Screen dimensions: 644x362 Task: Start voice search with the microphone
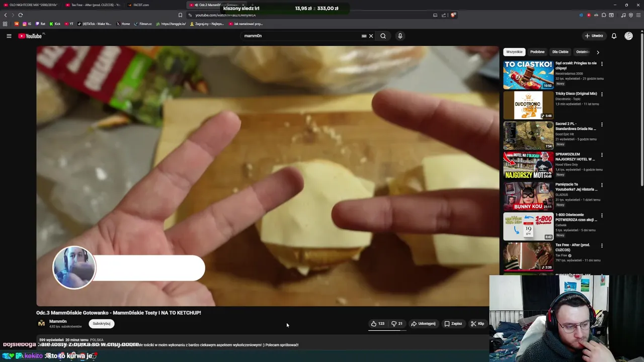tap(400, 36)
